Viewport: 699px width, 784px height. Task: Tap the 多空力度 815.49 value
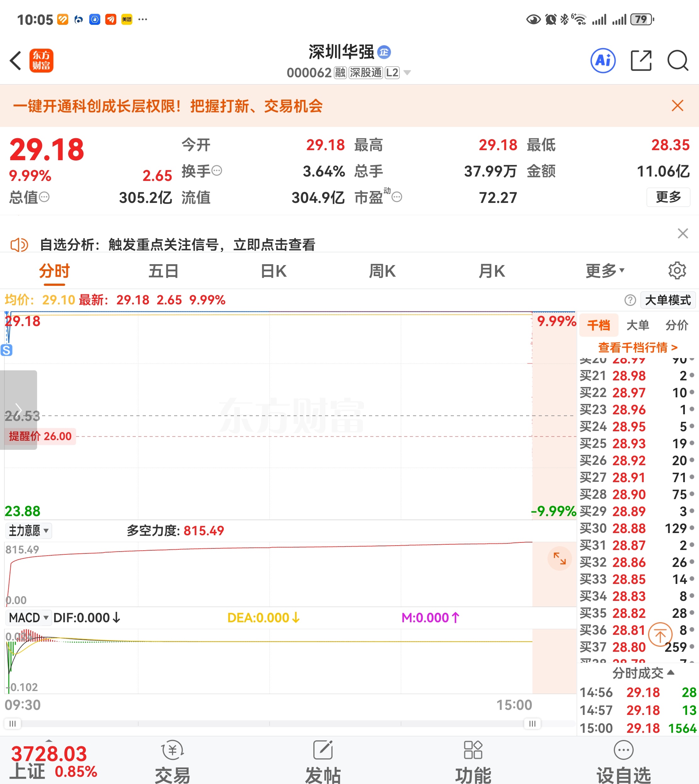coord(204,531)
